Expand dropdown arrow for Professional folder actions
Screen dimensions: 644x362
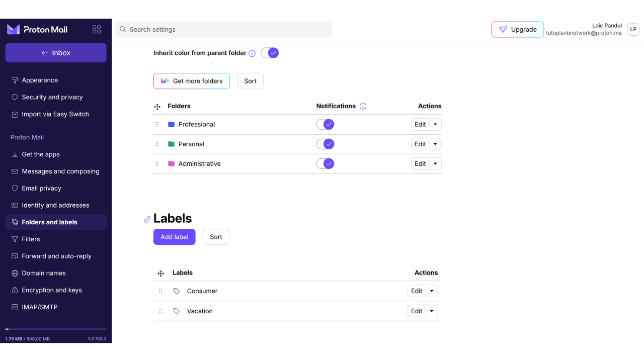point(435,125)
